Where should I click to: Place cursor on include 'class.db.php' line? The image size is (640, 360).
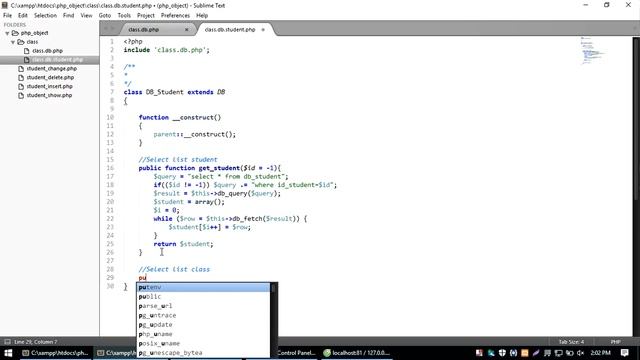click(x=167, y=50)
